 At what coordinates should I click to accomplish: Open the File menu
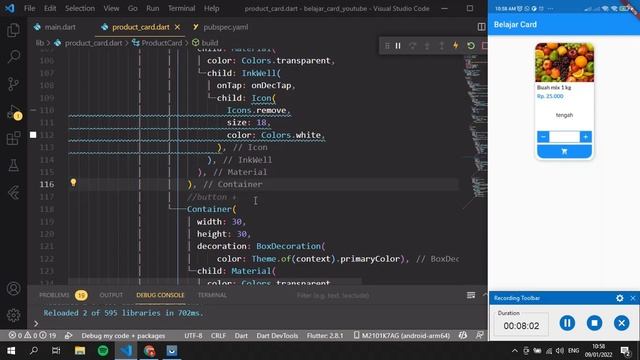point(29,8)
